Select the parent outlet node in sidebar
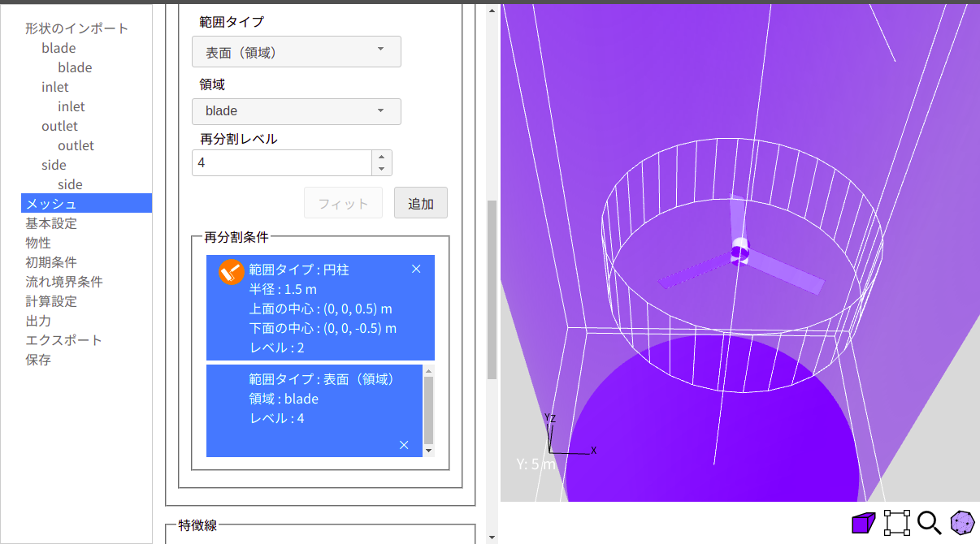This screenshot has height=544, width=980. [59, 126]
